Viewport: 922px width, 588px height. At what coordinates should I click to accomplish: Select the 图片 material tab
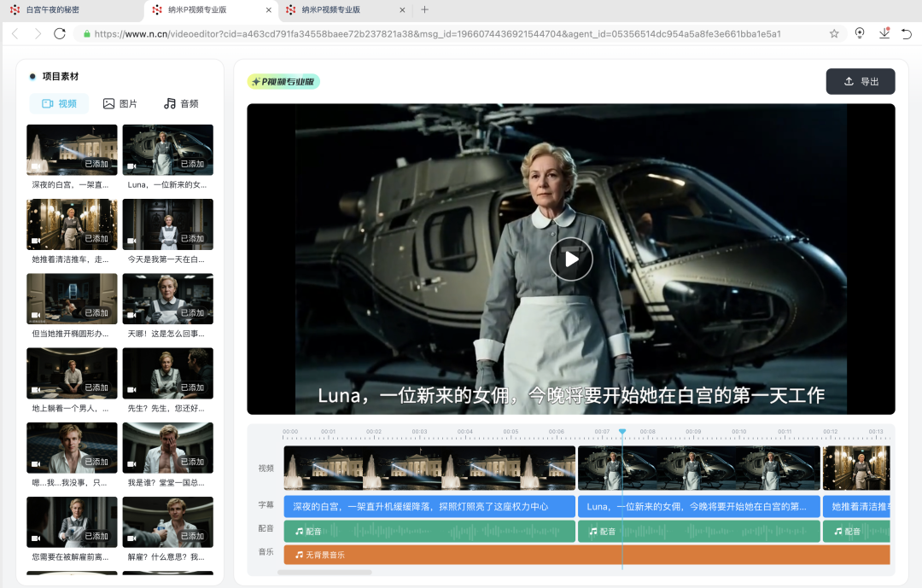(120, 103)
